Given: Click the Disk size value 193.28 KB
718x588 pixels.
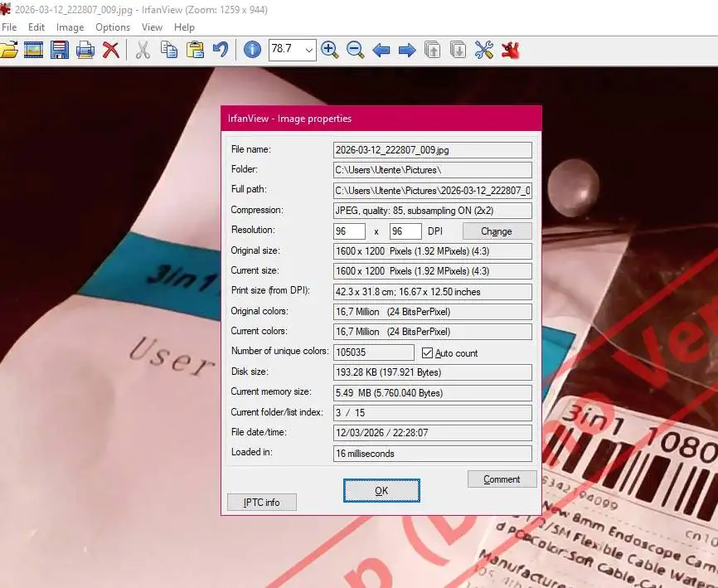Looking at the screenshot, I should tap(432, 372).
